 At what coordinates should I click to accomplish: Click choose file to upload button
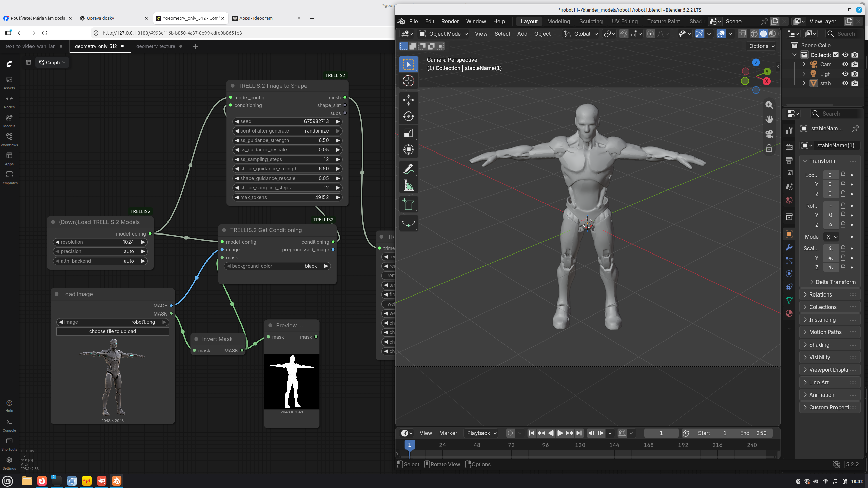[113, 331]
